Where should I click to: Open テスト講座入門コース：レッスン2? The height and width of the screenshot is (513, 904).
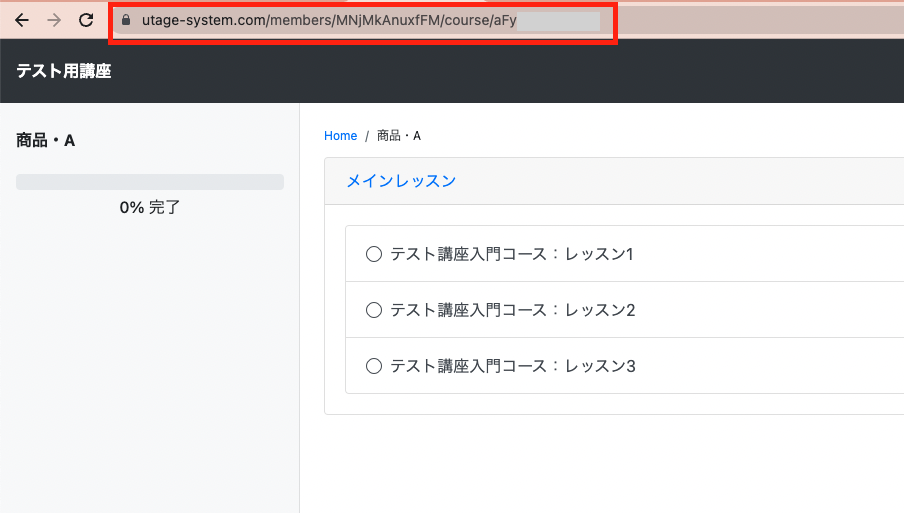(512, 310)
